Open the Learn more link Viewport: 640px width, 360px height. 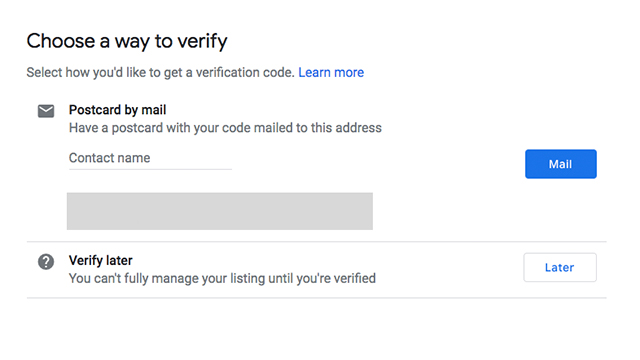tap(331, 72)
